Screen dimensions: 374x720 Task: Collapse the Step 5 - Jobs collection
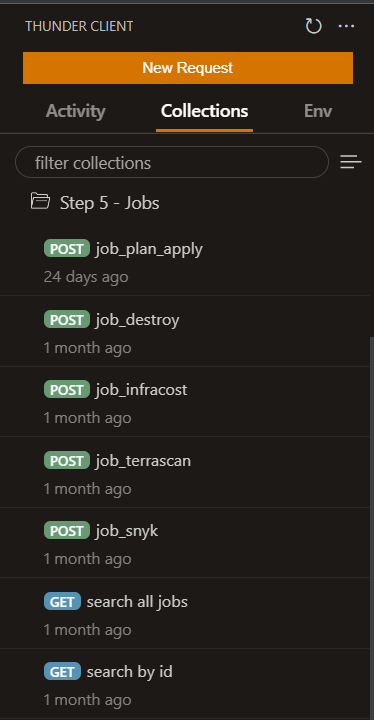(x=109, y=202)
